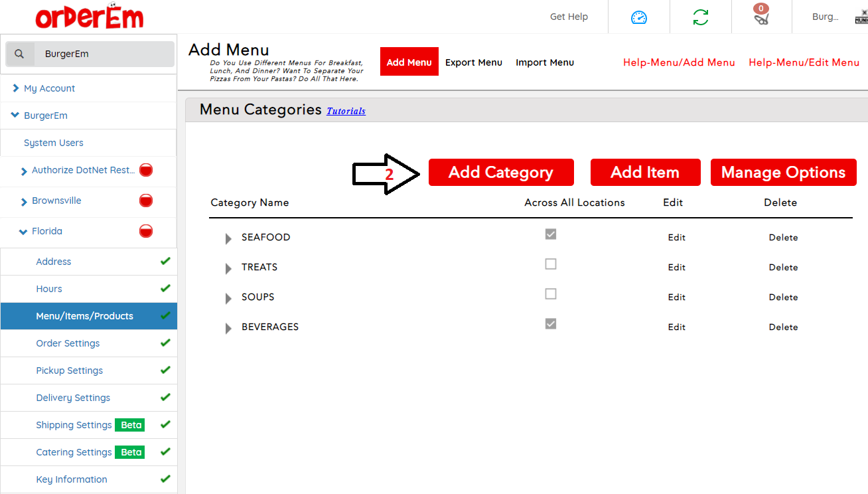Click the speedometer dashboard icon

point(638,17)
